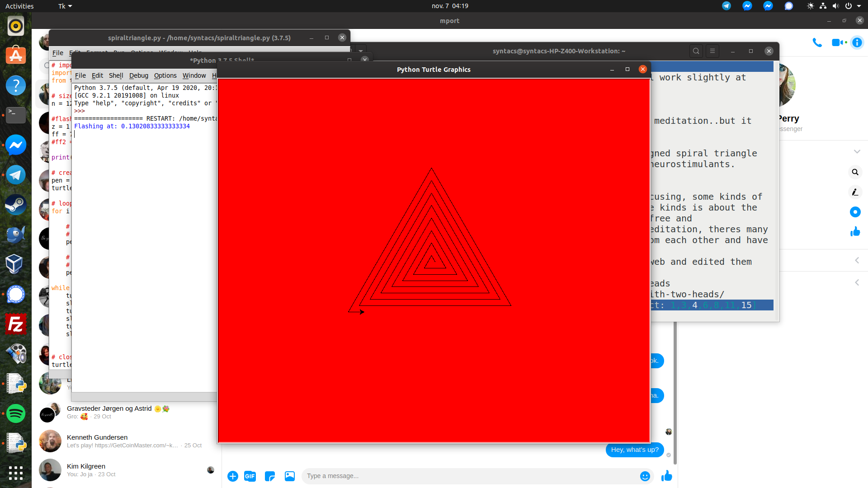This screenshot has height=488, width=868.
Task: Open File menu in spiraltriangle.py editor
Action: (x=57, y=53)
